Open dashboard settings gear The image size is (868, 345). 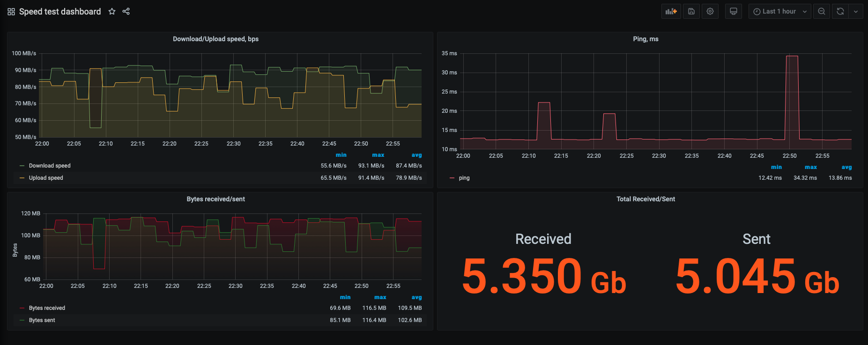click(710, 11)
